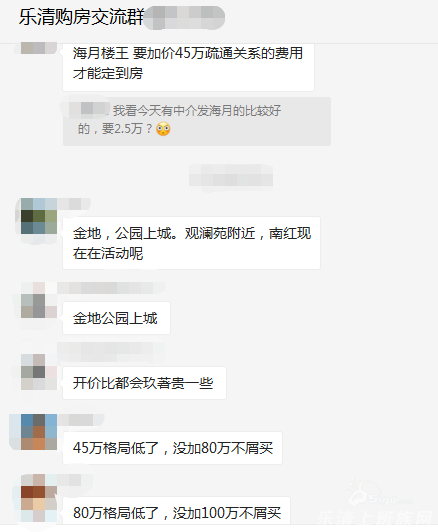The width and height of the screenshot is (438, 532).
Task: Click the flushed face emoji in the quote
Action: 163,129
